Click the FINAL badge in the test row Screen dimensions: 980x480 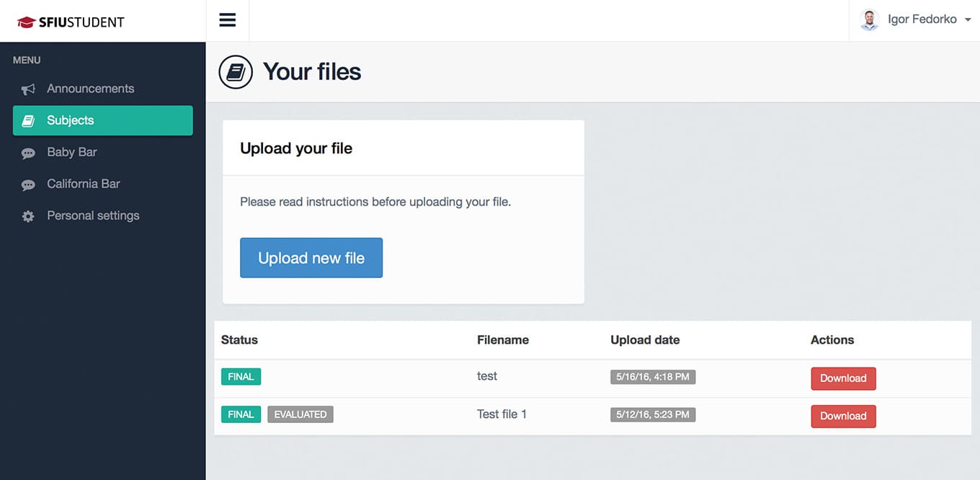(x=241, y=377)
